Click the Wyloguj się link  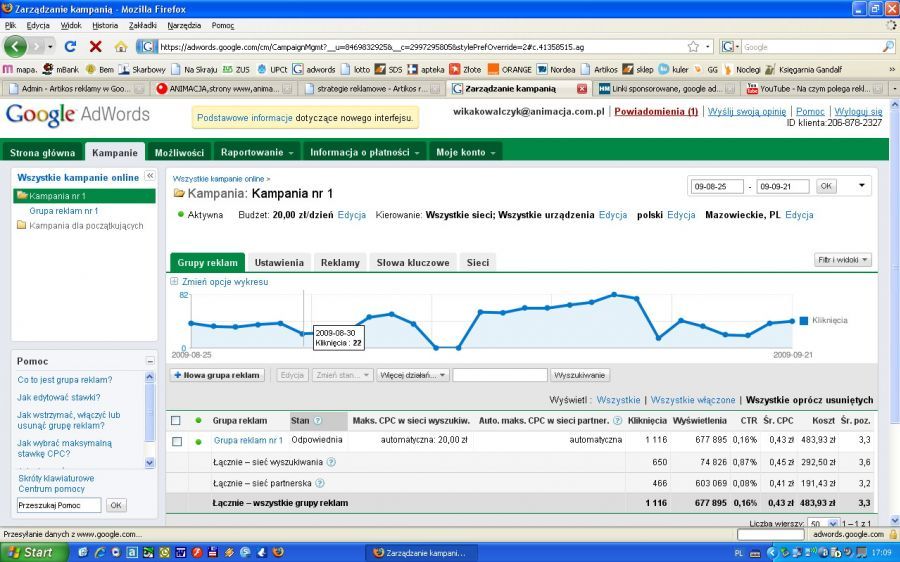point(858,111)
